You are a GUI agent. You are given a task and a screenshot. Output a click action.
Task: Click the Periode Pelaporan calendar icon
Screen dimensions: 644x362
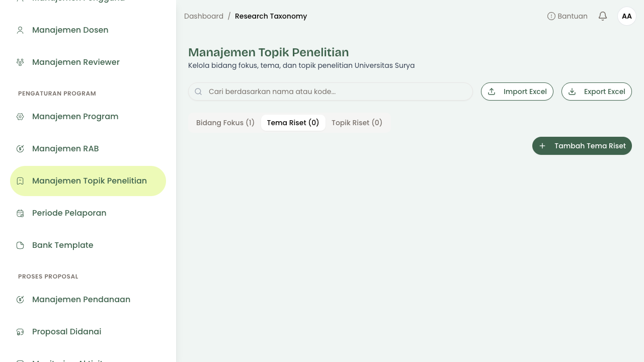click(20, 213)
